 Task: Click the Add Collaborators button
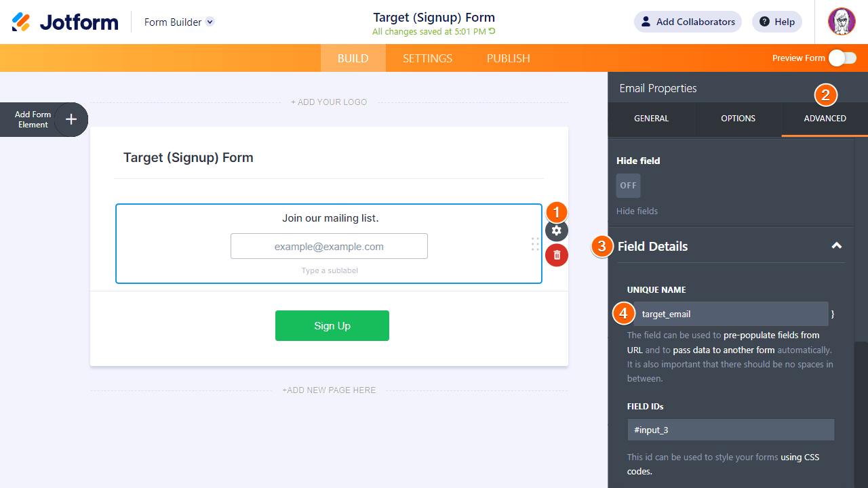tap(688, 22)
